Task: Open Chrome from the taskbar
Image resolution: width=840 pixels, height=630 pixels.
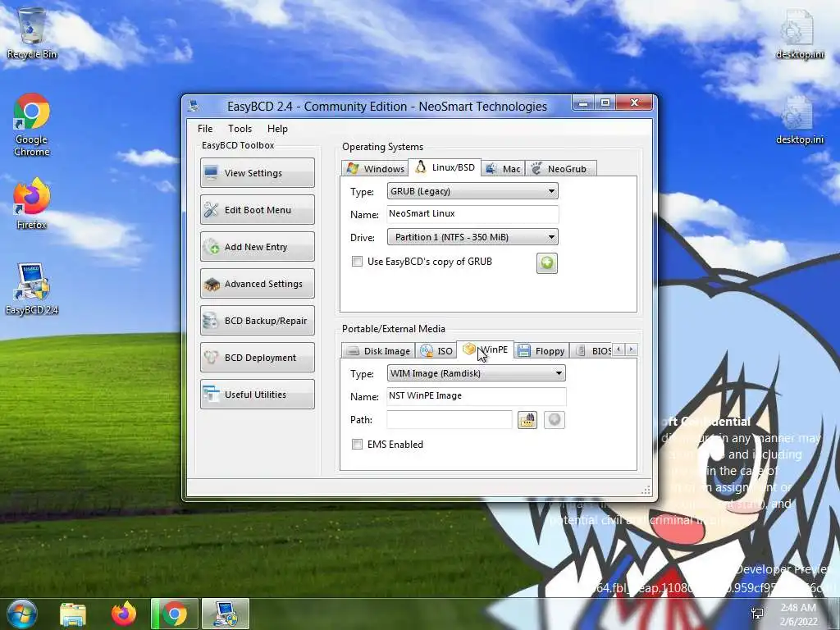Action: pyautogui.click(x=175, y=614)
